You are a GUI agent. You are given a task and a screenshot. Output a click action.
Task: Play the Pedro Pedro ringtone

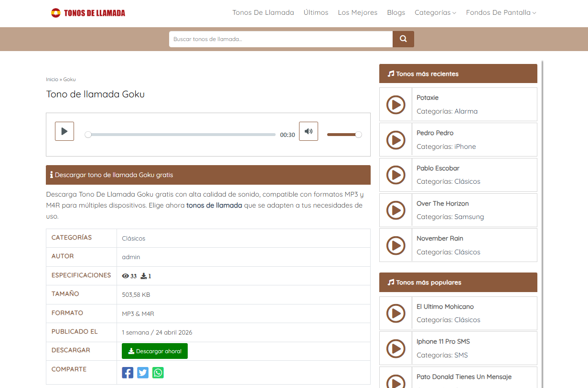click(x=396, y=140)
